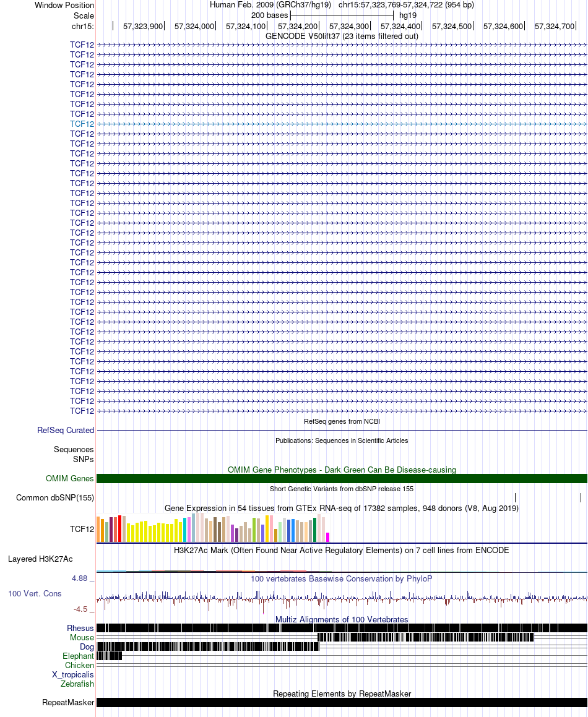Click the light-blue highlighted TCF12 transcript label
The height and width of the screenshot is (717, 588).
tap(82, 124)
